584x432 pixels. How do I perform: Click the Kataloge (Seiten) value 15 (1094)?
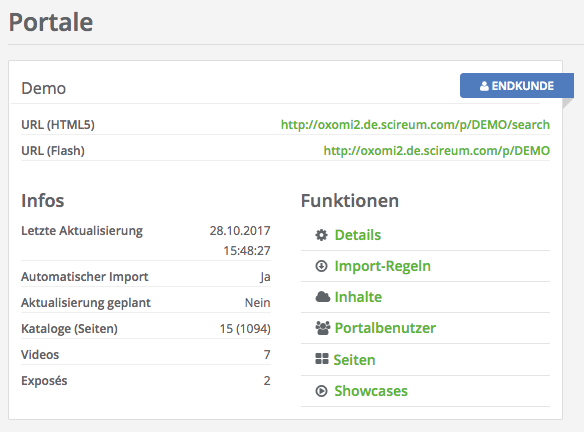tap(245, 328)
